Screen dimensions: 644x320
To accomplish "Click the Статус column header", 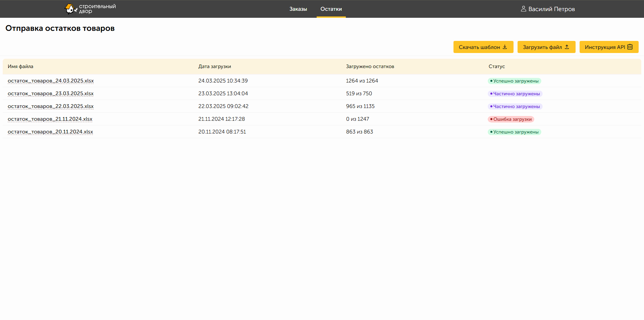I will pyautogui.click(x=496, y=66).
